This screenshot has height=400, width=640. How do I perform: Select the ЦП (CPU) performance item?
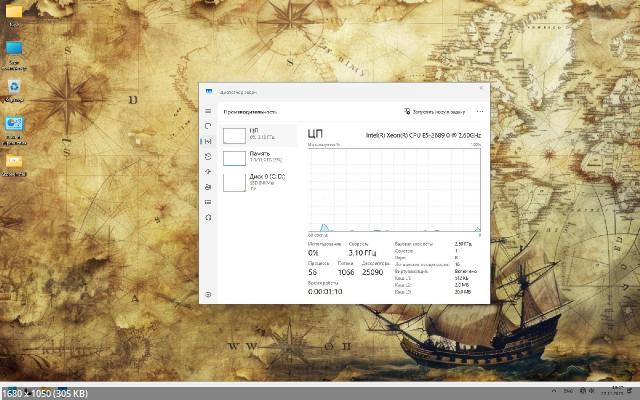[x=260, y=134]
